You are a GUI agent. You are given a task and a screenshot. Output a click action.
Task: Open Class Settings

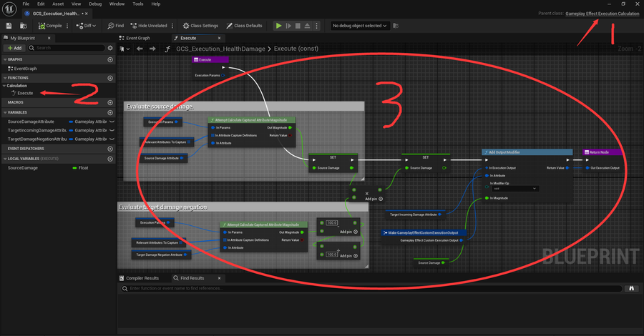pyautogui.click(x=200, y=26)
